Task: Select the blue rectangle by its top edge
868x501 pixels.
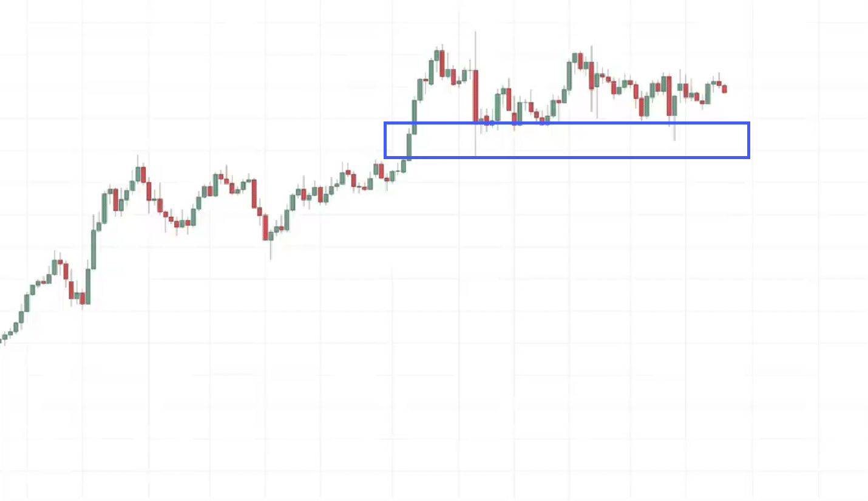Action: coord(567,123)
